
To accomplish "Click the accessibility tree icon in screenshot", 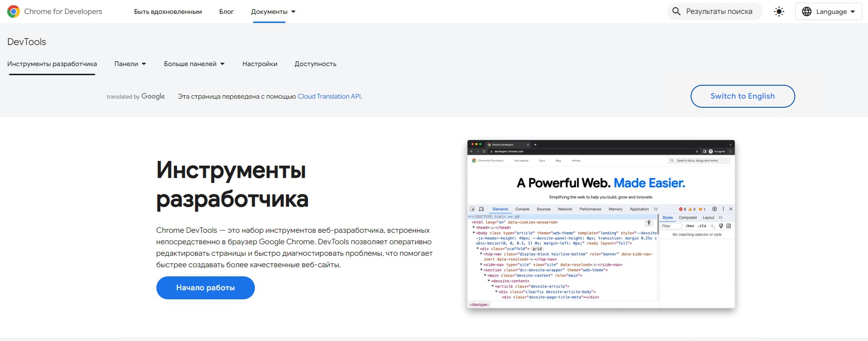I will click(649, 223).
